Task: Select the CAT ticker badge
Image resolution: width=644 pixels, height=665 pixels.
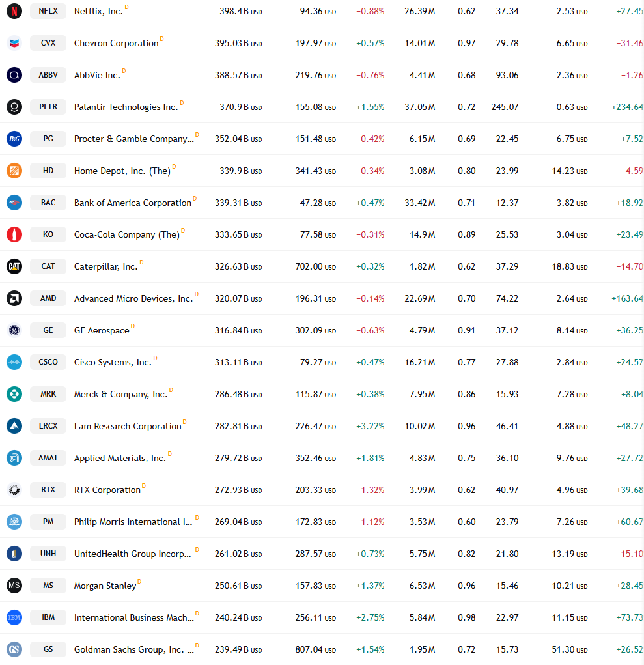Action: (48, 266)
